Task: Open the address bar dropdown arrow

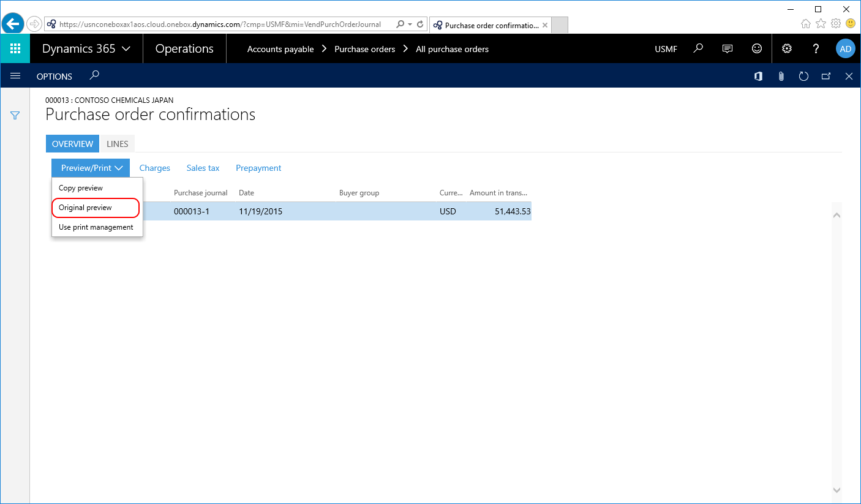Action: pyautogui.click(x=410, y=24)
